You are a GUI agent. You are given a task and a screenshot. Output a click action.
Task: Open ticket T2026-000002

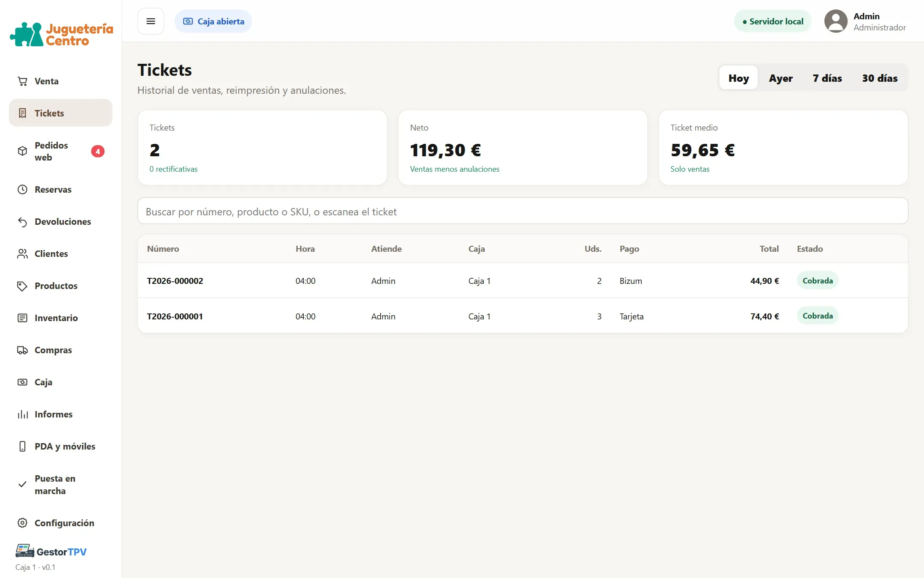click(x=523, y=281)
